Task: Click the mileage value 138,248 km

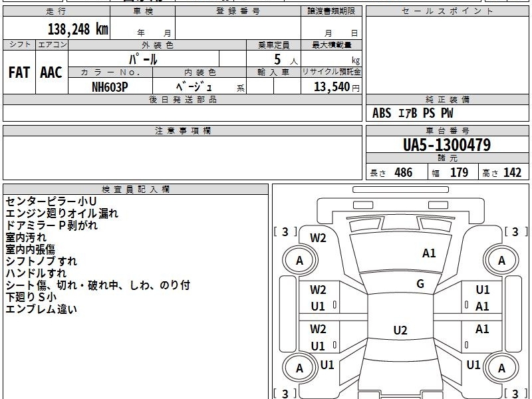Action: pos(78,29)
